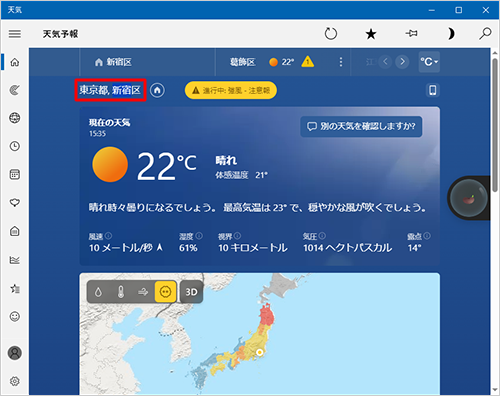500x396 pixels.
Task: Open the °C unit dropdown
Action: click(429, 62)
